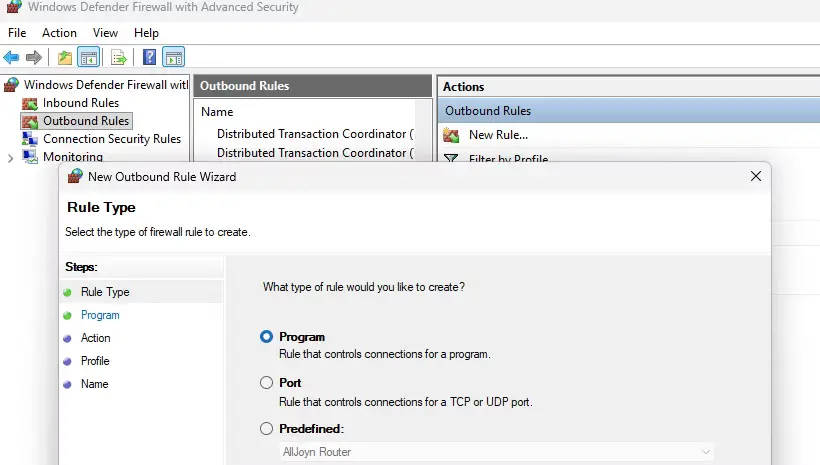Click New Rule... in the Actions pane

pos(498,135)
